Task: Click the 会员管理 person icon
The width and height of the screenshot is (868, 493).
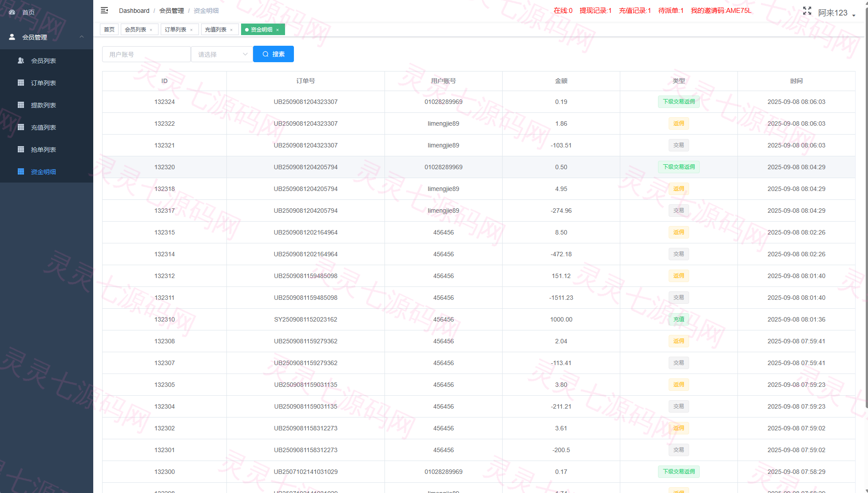Action: [12, 37]
